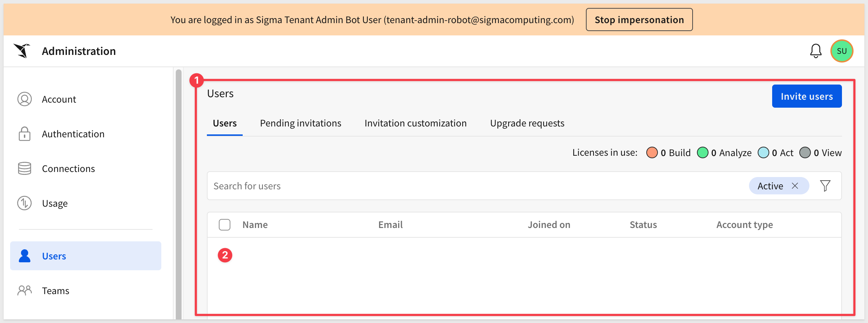Remove the Active filter chip
Viewport: 868px width, 323px height.
795,186
